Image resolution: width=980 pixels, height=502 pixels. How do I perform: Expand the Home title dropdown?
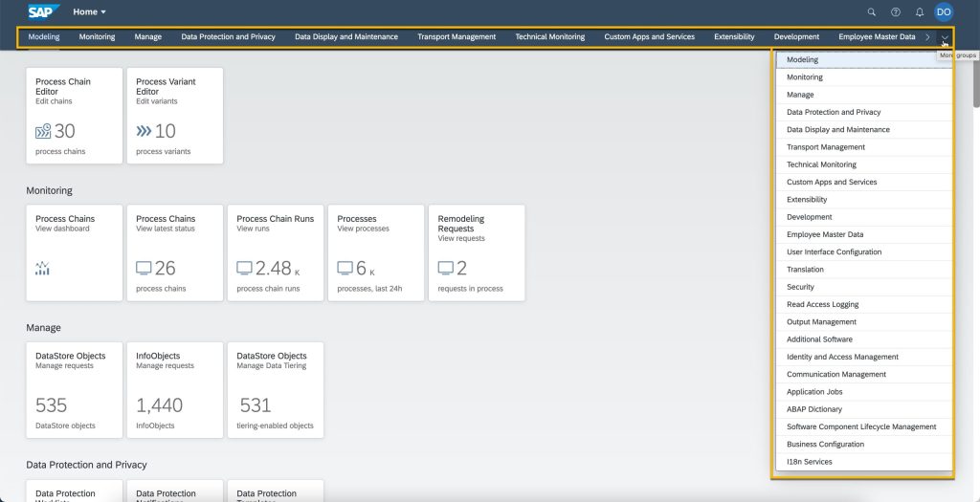click(89, 11)
